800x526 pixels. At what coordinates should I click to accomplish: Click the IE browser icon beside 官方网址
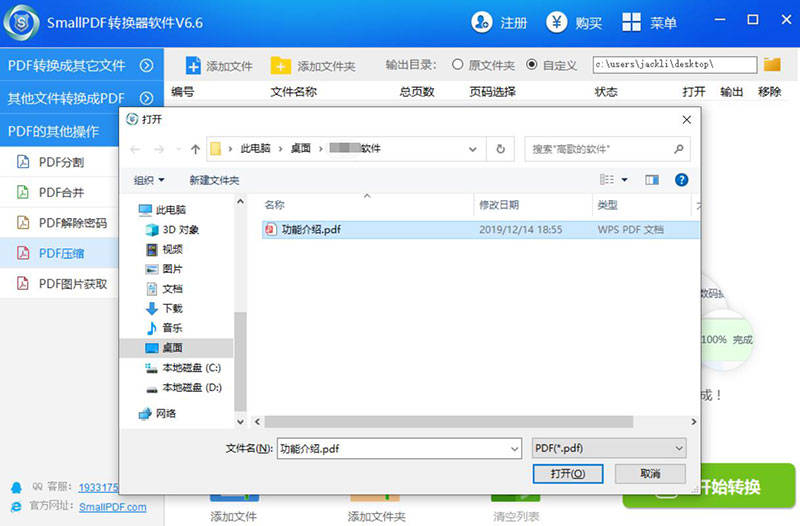pyautogui.click(x=16, y=507)
